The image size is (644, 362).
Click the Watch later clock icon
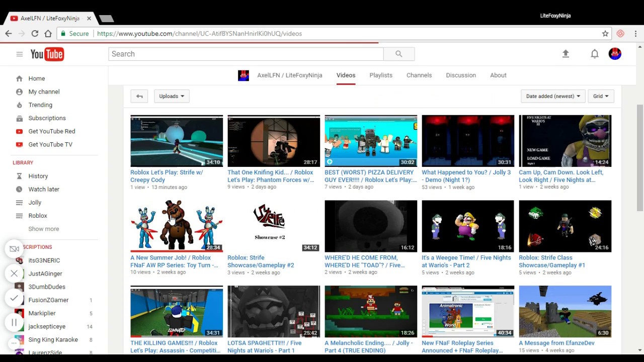pos(19,189)
